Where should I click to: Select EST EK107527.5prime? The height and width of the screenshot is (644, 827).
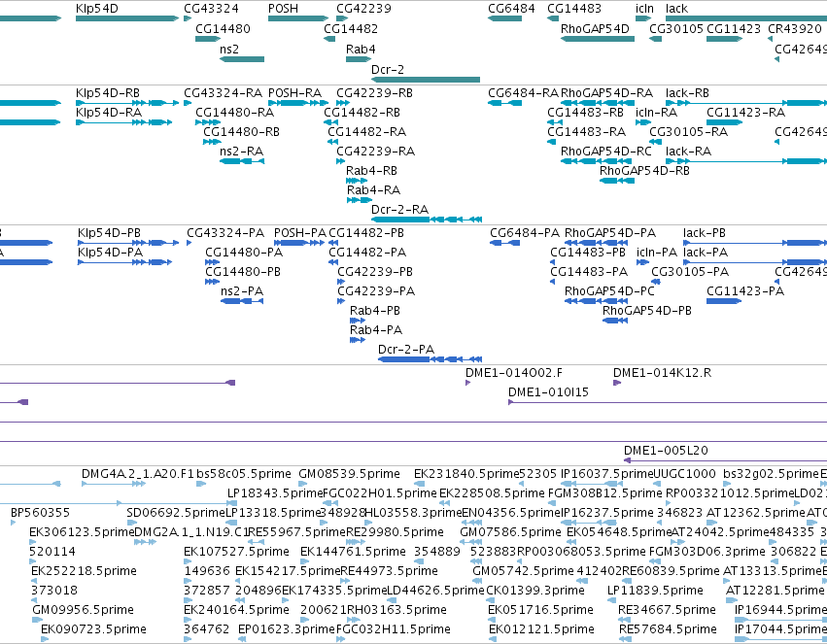click(x=236, y=552)
